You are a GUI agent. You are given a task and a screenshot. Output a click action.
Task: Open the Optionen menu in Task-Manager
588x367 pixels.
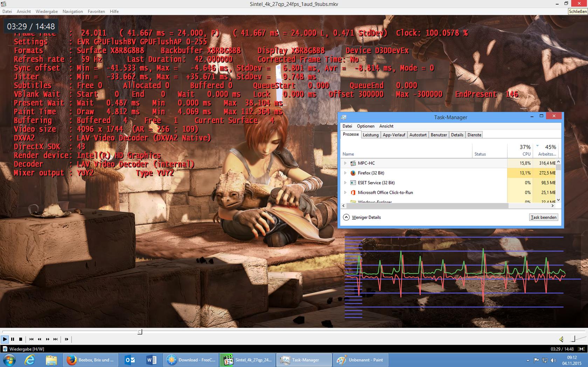(366, 126)
